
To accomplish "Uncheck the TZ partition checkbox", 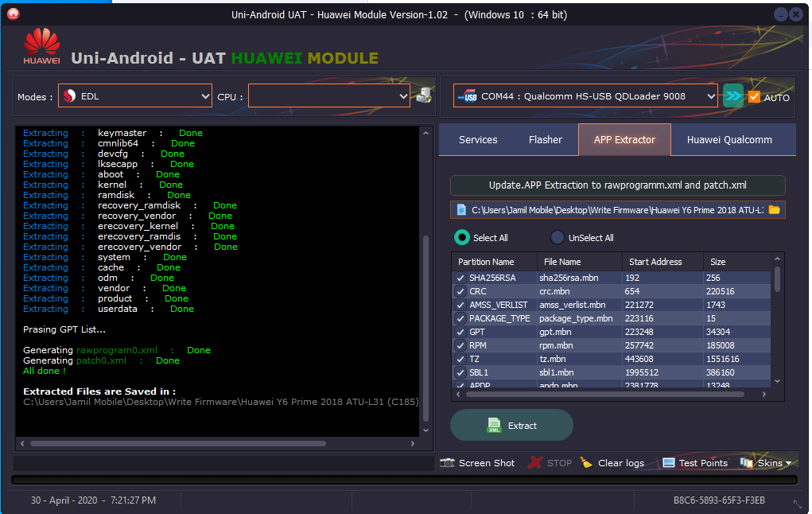I will point(460,359).
